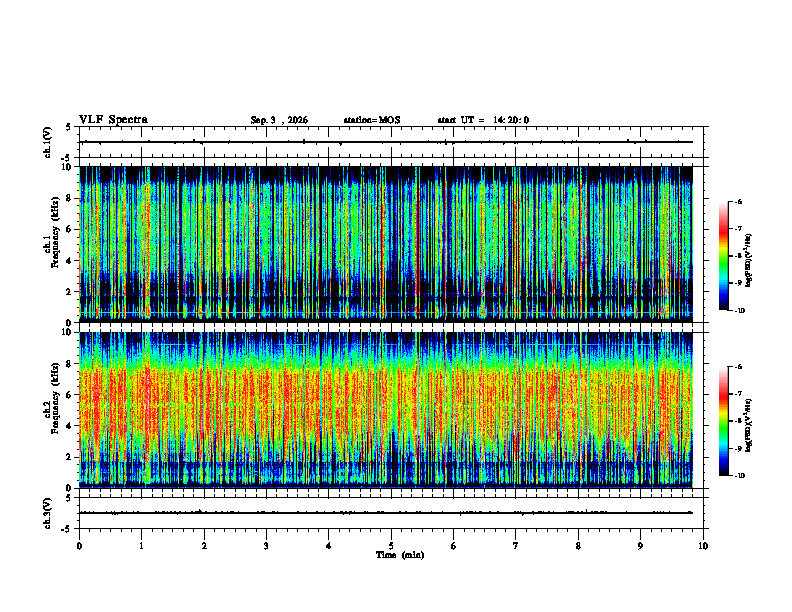Click the ch.3(V) waveform strip at bottom
Image resolution: width=792 pixels, height=612 pixels.
point(391,513)
